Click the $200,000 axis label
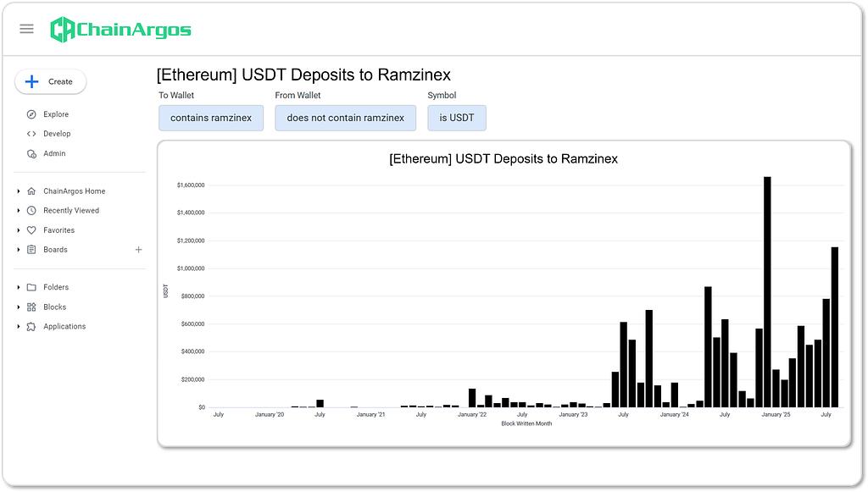Viewport: 868px width, 492px height. click(192, 379)
